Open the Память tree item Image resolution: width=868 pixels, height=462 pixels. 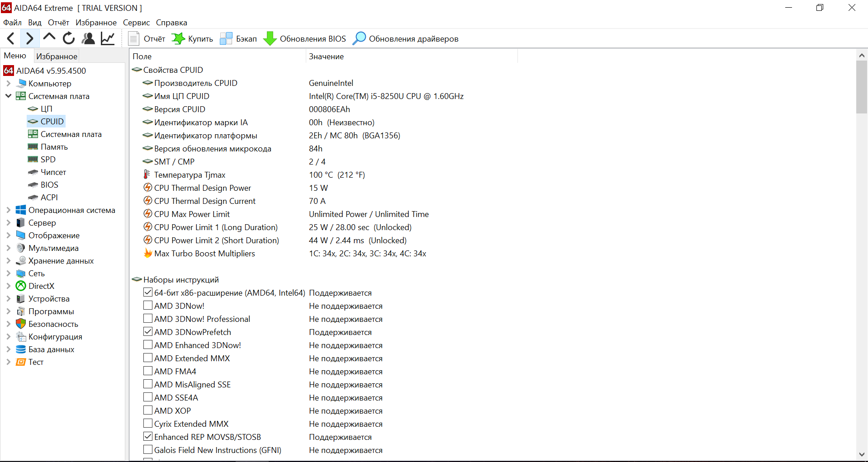click(x=48, y=147)
